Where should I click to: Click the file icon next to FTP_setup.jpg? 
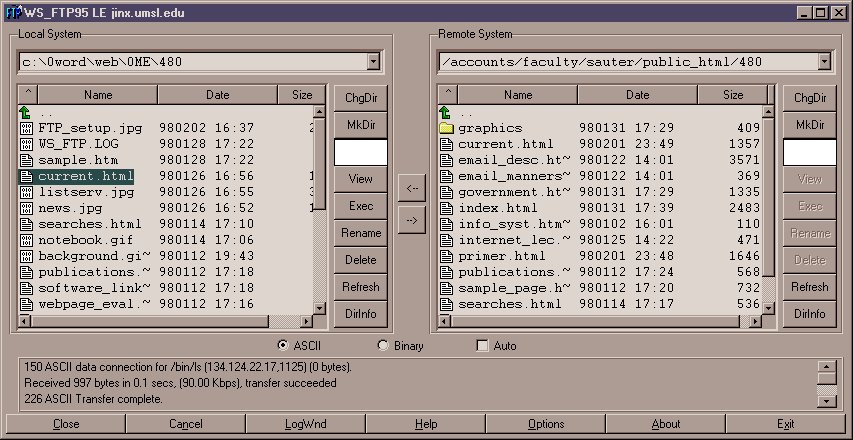point(27,129)
